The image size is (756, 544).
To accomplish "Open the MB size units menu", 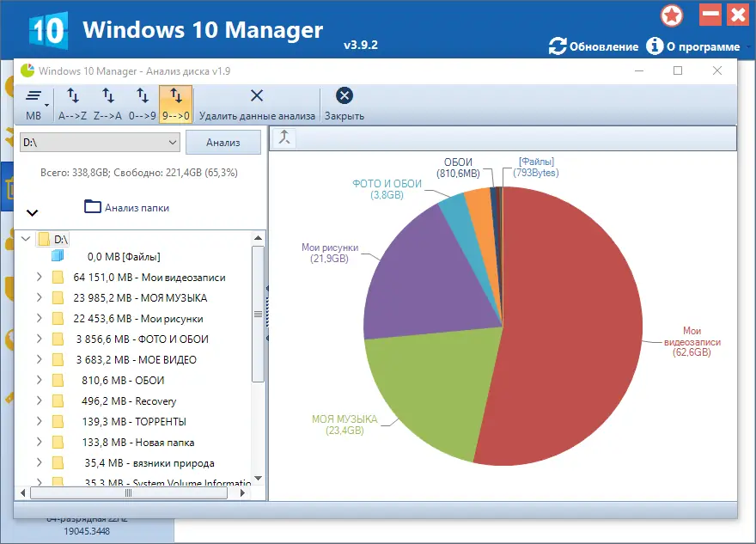I will coord(34,104).
